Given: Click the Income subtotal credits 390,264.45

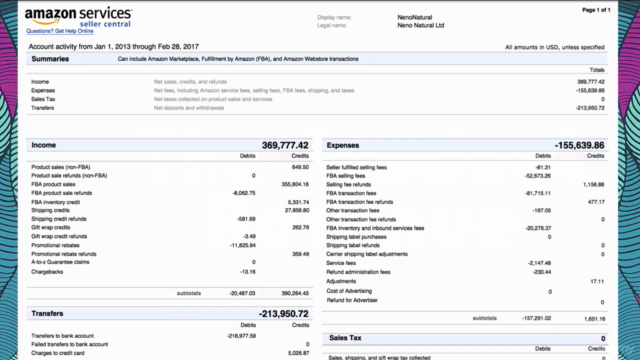Looking at the screenshot, I should (x=295, y=293).
